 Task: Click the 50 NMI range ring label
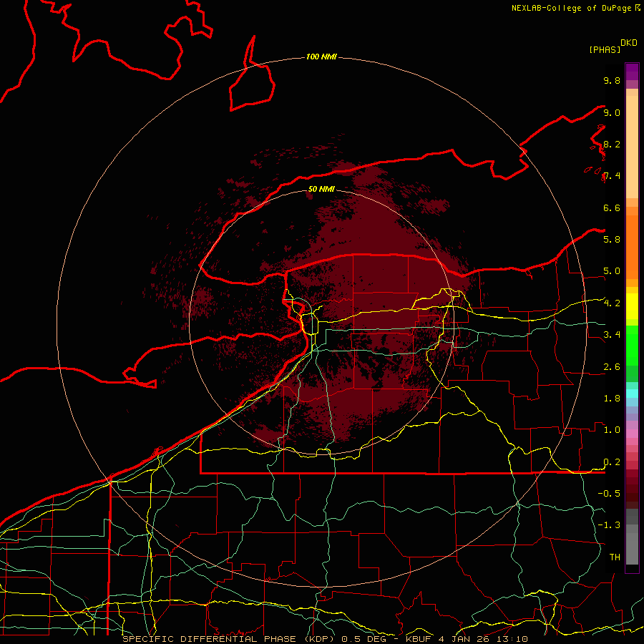(321, 189)
